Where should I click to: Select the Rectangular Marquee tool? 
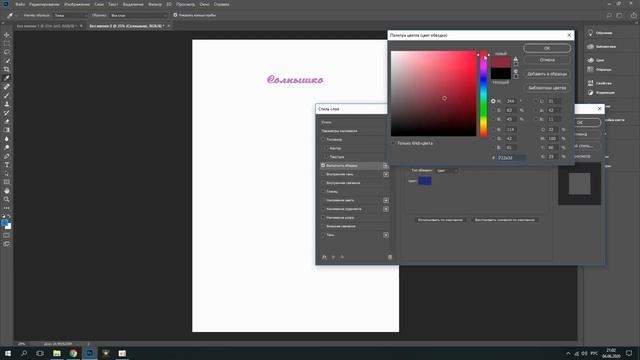(7, 43)
